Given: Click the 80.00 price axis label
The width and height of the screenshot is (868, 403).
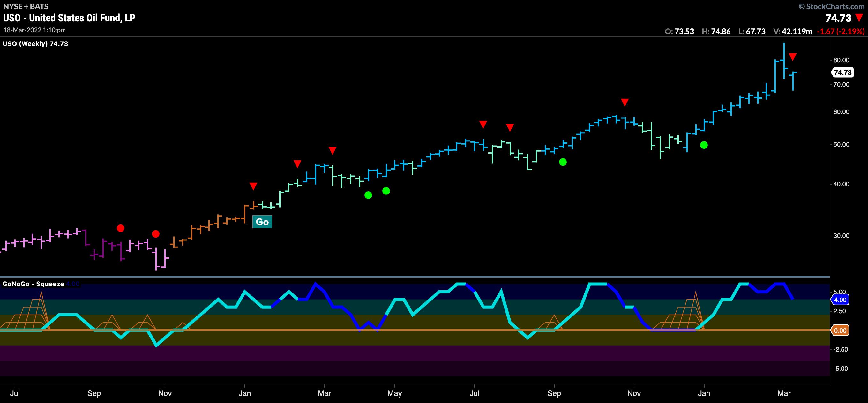Looking at the screenshot, I should pos(841,60).
